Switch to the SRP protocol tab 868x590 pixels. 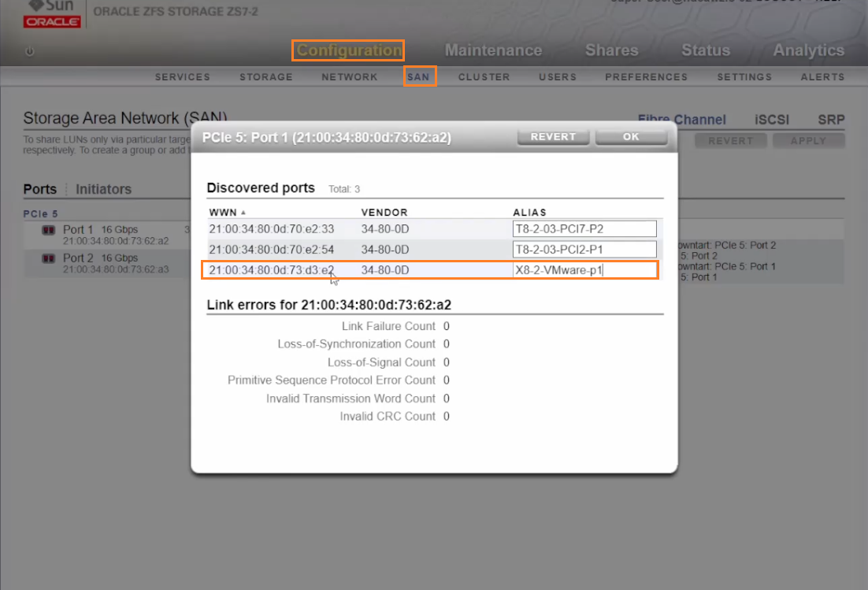832,120
